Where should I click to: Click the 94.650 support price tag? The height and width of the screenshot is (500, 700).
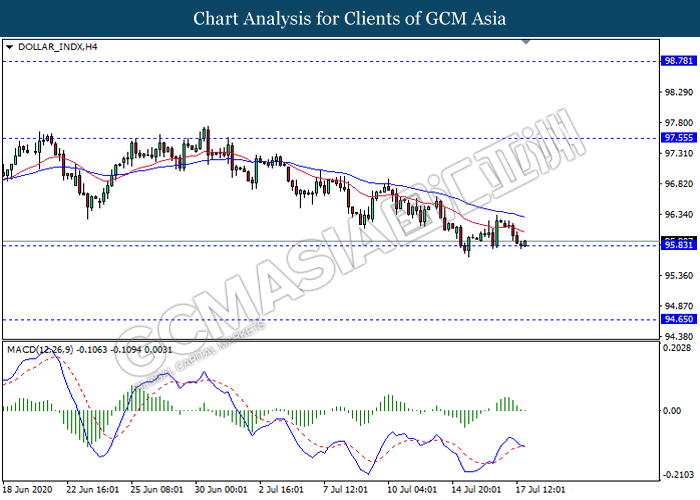pos(678,320)
